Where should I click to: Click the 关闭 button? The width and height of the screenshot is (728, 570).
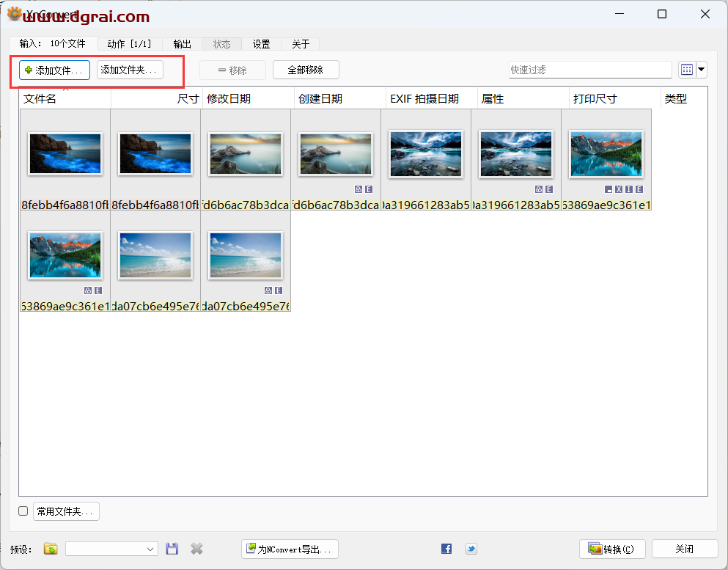[685, 549]
